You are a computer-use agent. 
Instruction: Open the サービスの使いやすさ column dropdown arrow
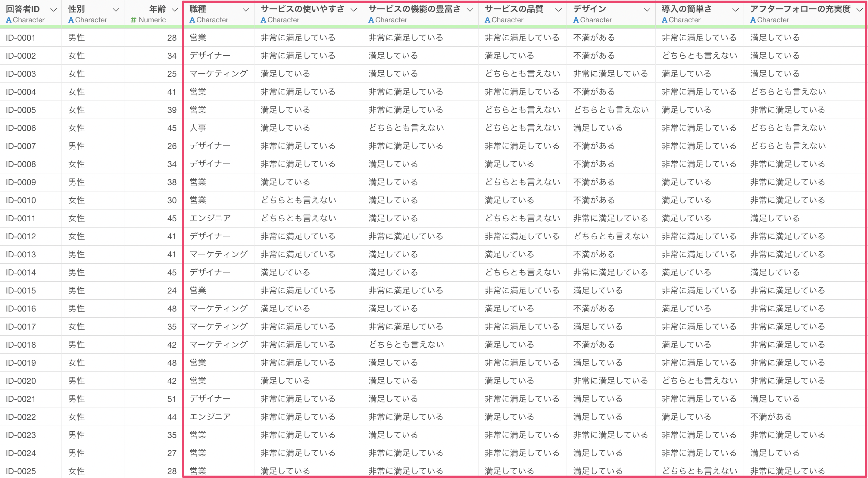pos(354,10)
